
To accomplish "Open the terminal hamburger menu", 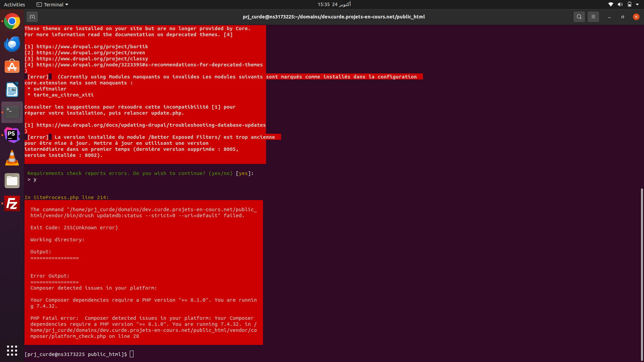I will 593,17.
